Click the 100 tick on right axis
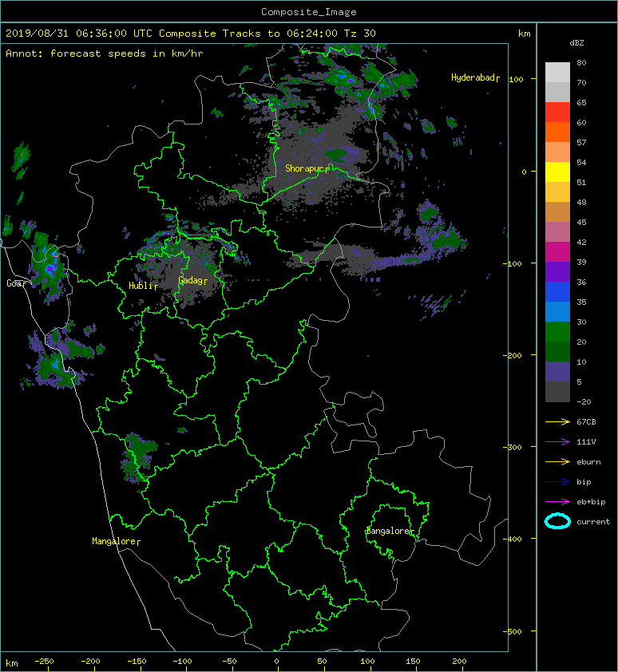The height and width of the screenshot is (672, 618). coord(517,79)
